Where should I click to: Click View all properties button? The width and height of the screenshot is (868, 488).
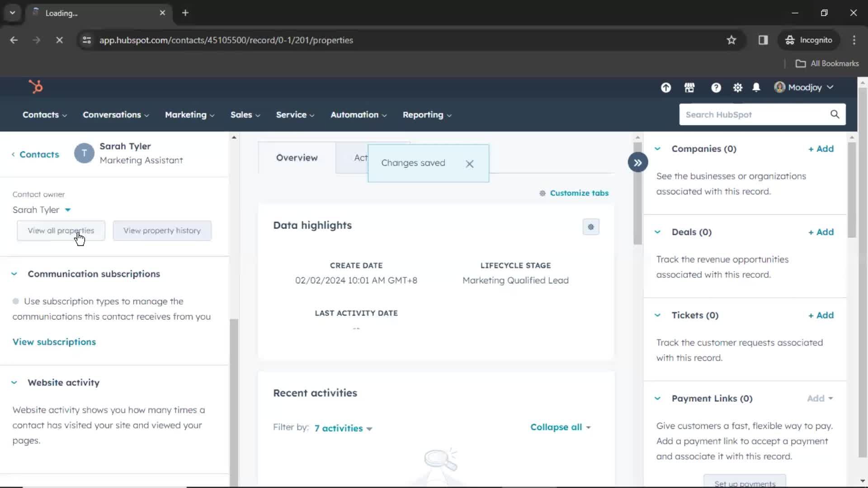[61, 230]
